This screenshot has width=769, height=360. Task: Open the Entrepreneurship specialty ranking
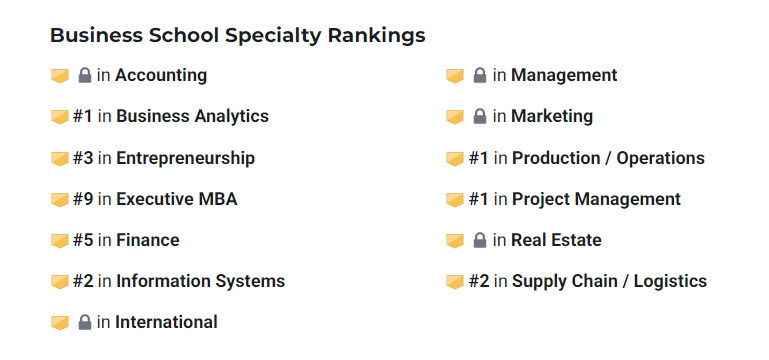point(185,158)
